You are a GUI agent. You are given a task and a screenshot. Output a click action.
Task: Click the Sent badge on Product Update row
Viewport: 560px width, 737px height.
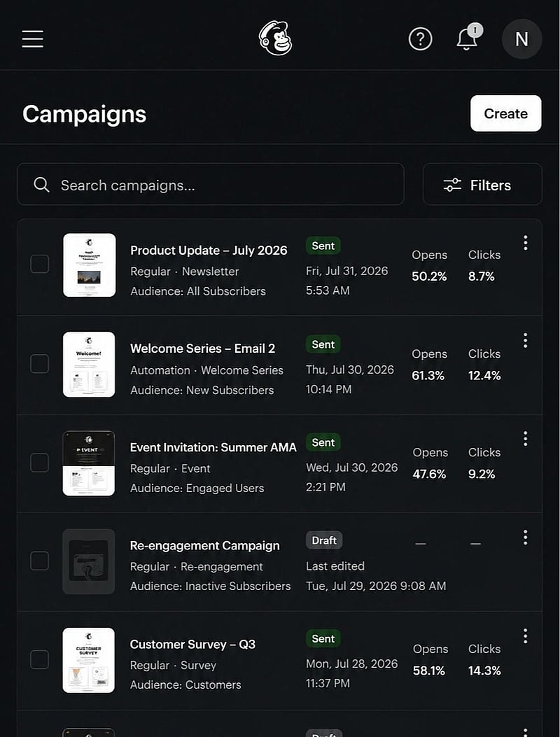(323, 246)
